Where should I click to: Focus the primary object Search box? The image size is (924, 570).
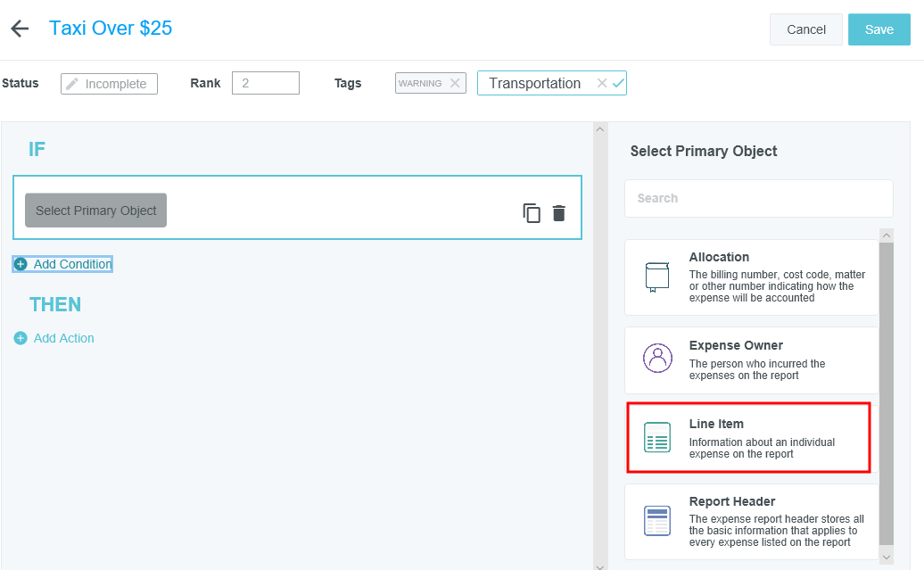(758, 198)
